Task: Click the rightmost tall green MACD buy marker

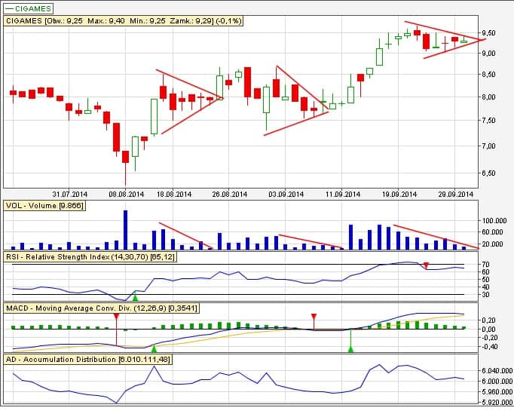Action: pyautogui.click(x=350, y=347)
